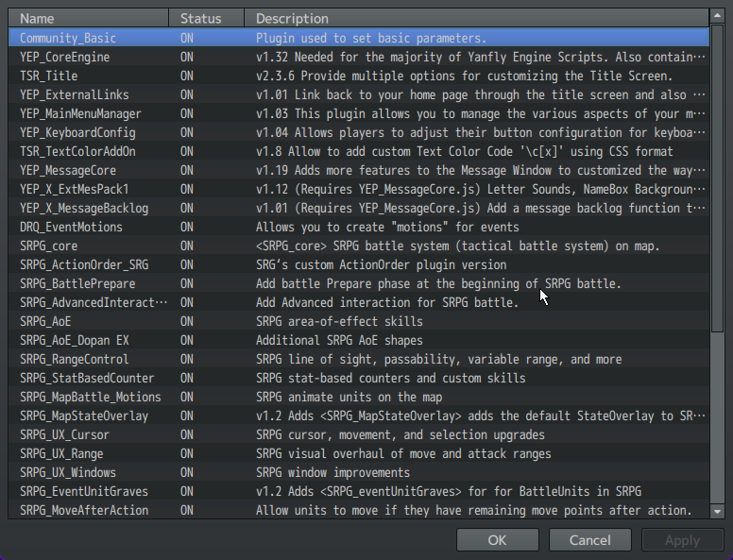Viewport: 733px width, 560px height.
Task: Click description 'SRPG cursor, movement, and selection upgrades'
Action: 401,435
